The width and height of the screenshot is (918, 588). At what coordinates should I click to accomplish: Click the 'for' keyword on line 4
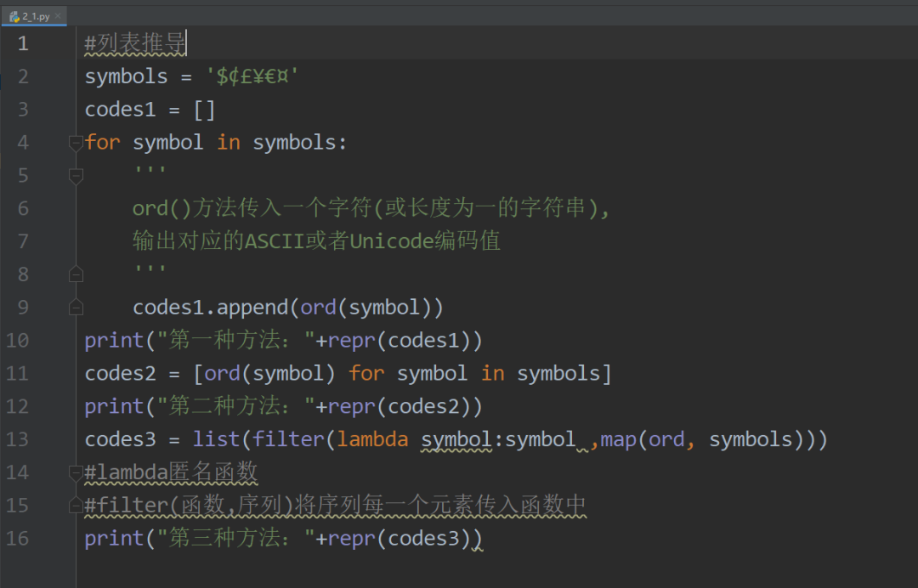click(103, 142)
